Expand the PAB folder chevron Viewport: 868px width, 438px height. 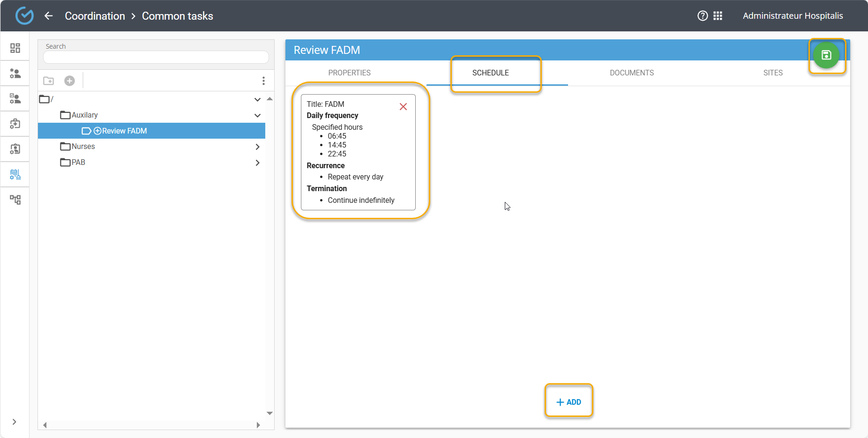[x=257, y=163]
